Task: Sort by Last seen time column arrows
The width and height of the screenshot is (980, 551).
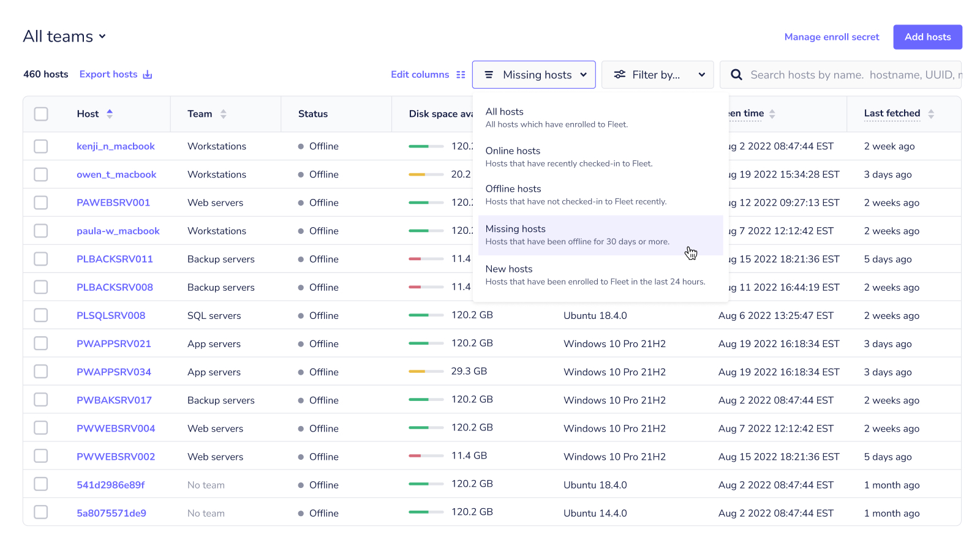Action: coord(772,114)
